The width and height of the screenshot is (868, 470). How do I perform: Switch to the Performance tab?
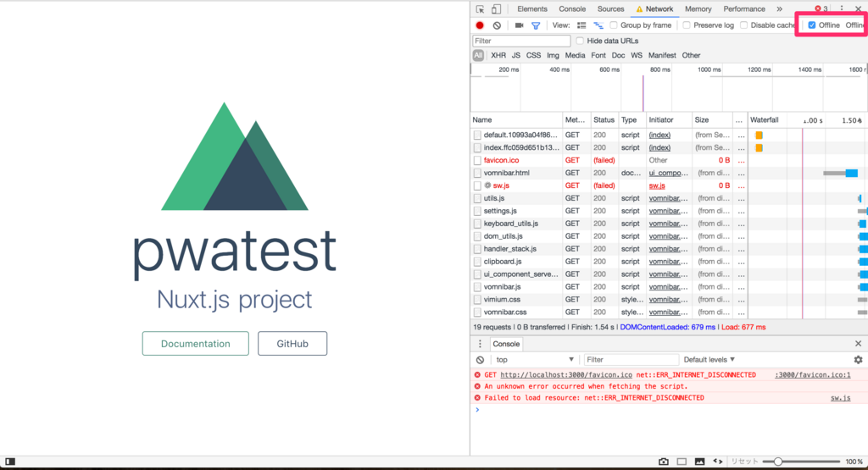(744, 8)
